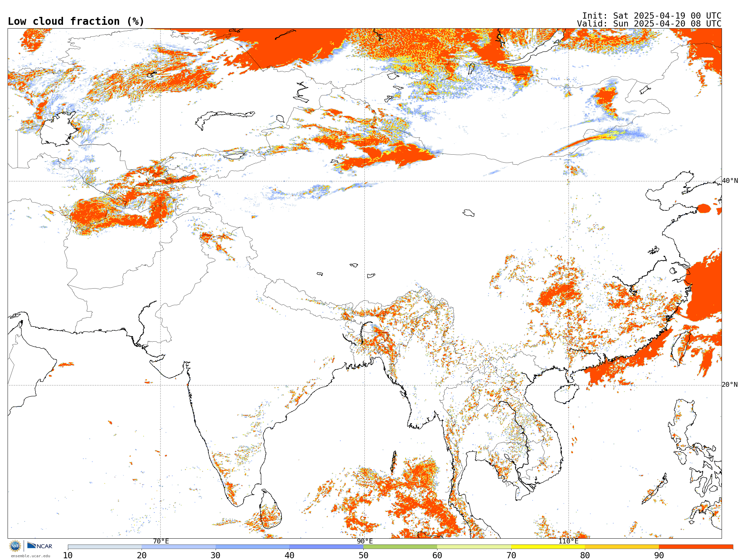Viewport: 744px width, 560px height.
Task: Click the 40°N latitude label
Action: click(x=730, y=181)
